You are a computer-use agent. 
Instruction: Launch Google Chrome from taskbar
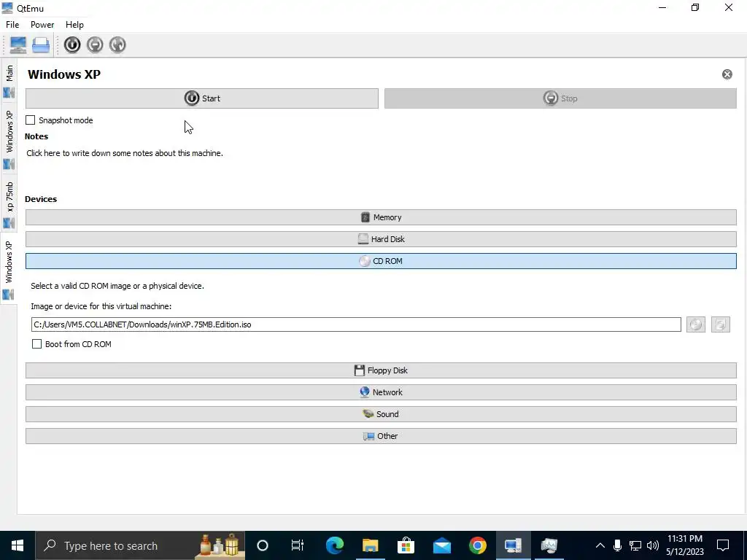pyautogui.click(x=477, y=545)
